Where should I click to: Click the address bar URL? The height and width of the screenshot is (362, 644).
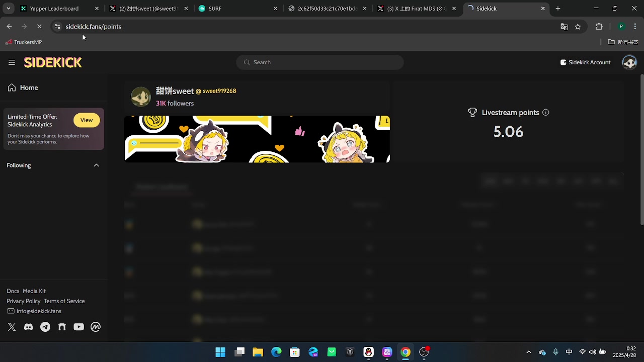point(94,27)
